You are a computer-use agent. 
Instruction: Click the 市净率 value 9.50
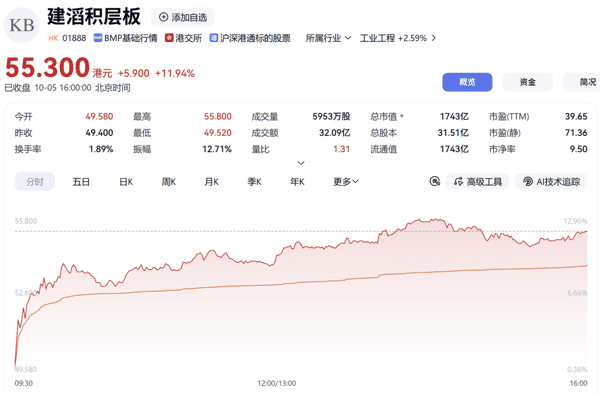[x=578, y=149]
